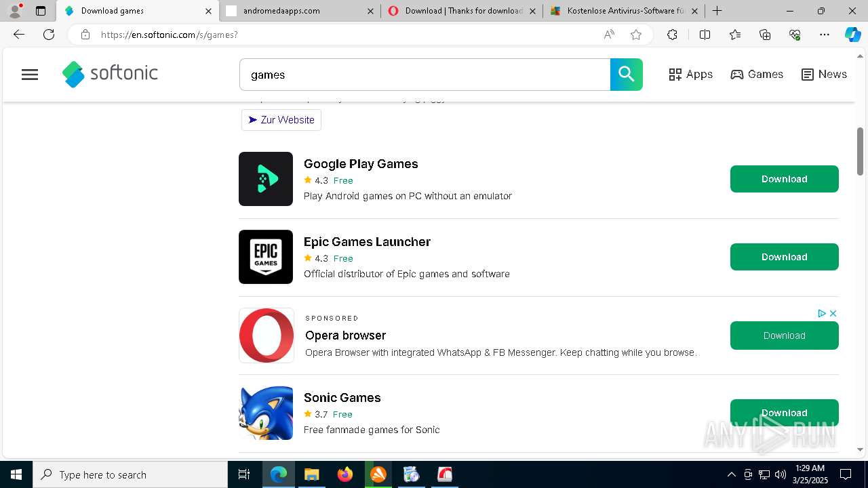868x488 pixels.
Task: Open browser collections icon
Action: pyautogui.click(x=765, y=35)
